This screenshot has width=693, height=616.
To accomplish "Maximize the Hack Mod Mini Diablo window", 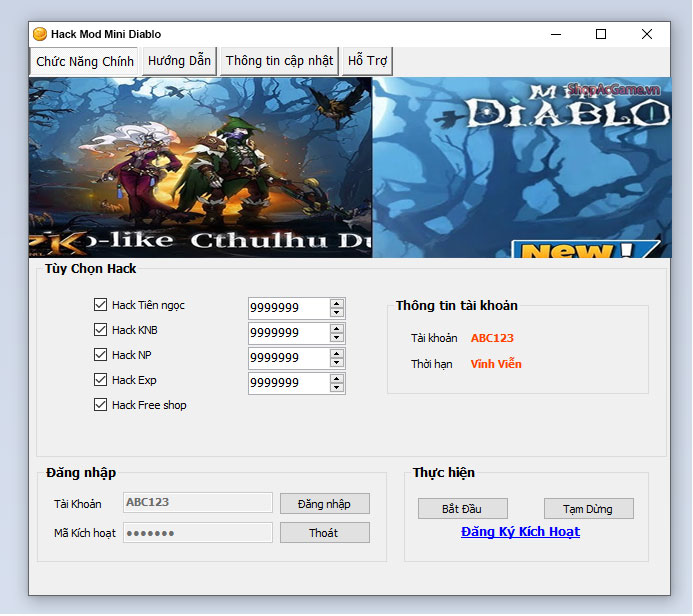I will pos(601,34).
